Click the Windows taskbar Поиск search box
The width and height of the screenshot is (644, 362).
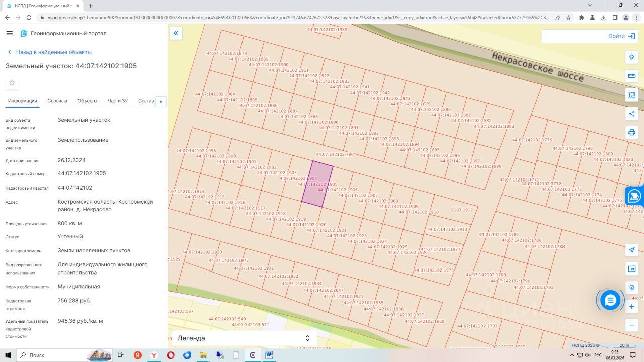(x=64, y=355)
